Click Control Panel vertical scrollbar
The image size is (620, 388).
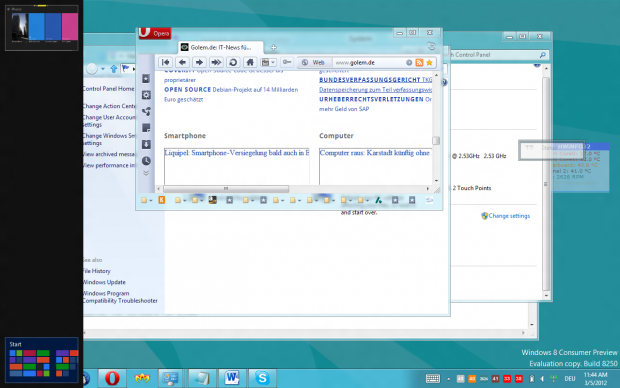pyautogui.click(x=546, y=183)
